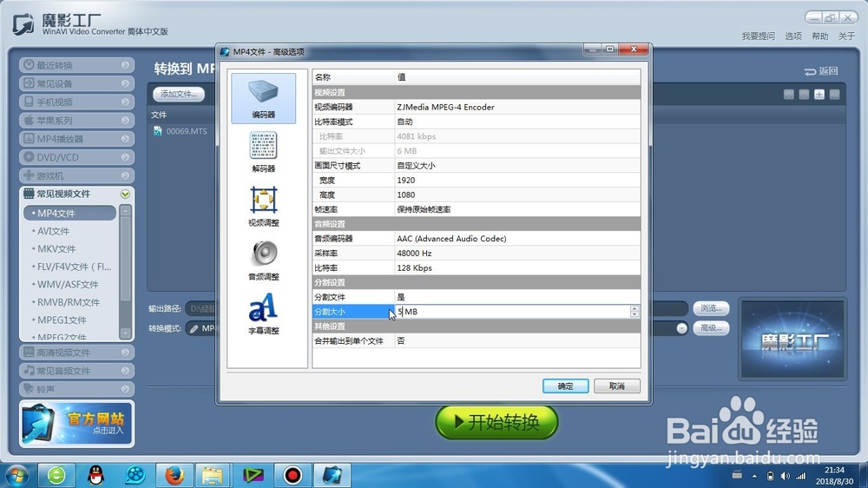868x488 pixels.
Task: Open the 音频调整 audio adjustment panel
Action: click(264, 260)
